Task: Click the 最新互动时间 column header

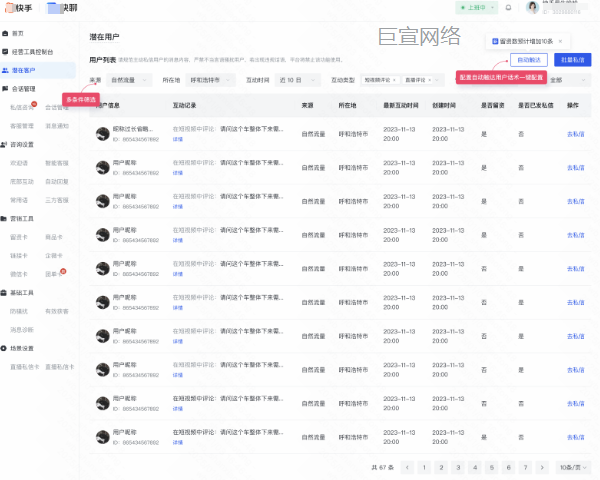Action: point(401,105)
